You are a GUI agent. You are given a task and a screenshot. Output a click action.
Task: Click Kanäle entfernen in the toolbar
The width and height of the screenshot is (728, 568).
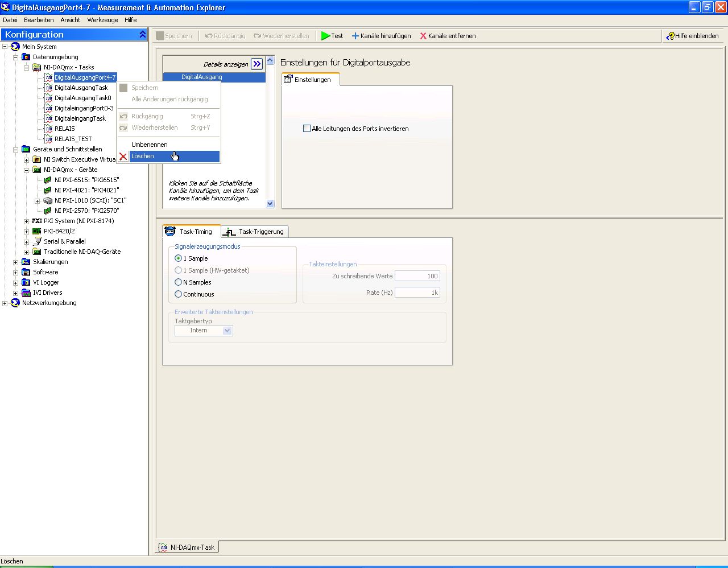point(448,36)
